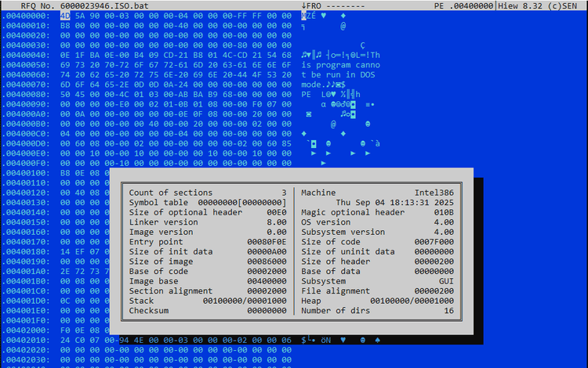Viewport: 588px width, 368px height.
Task: Select the Subsystem field showing GUI
Action: pyautogui.click(x=444, y=281)
